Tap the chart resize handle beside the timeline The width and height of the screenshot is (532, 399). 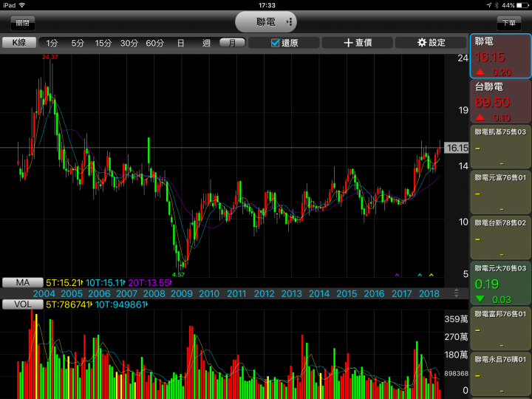457,293
